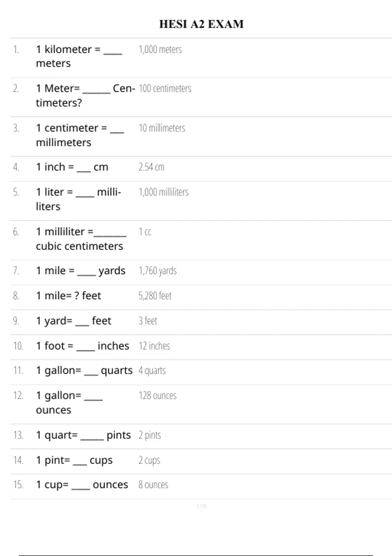Click the '1 quart = pints' question
The image size is (392, 556).
(x=83, y=435)
